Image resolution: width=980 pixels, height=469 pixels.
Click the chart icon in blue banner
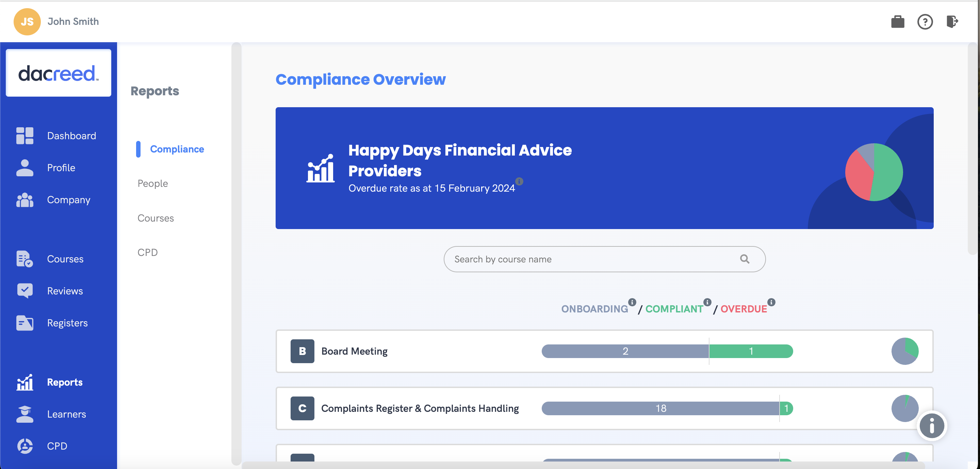320,168
